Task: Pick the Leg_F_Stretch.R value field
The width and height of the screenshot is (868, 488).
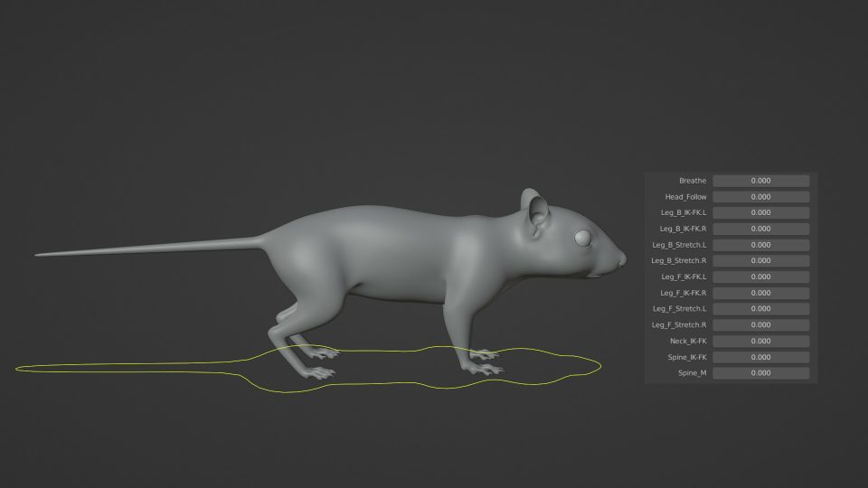Action: [x=760, y=324]
